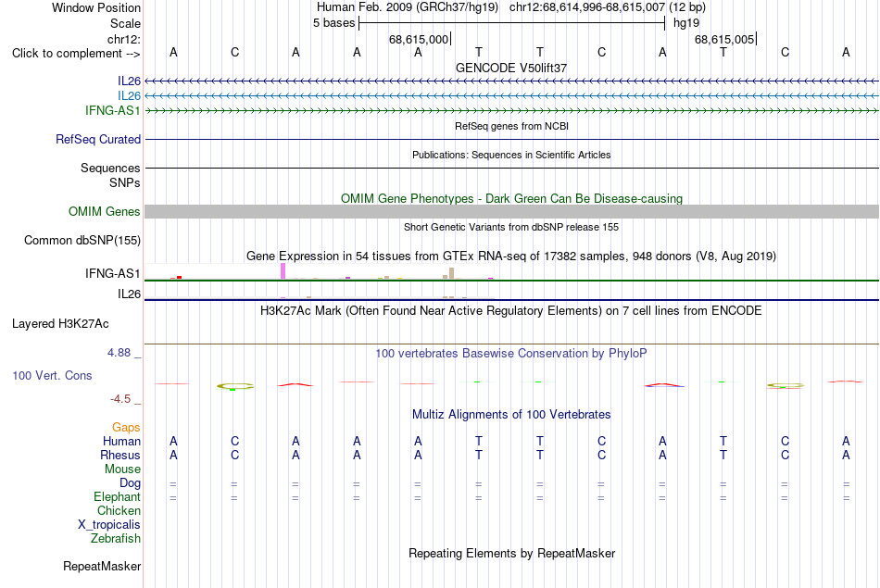Click the 'Click to complement -->' label

point(76,54)
